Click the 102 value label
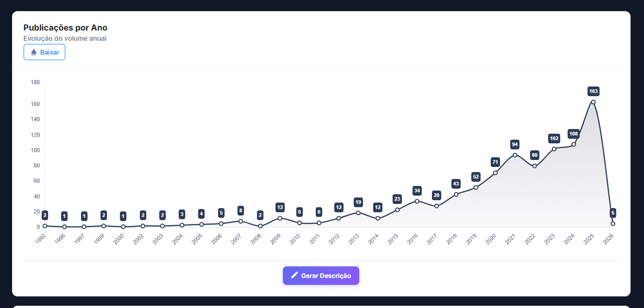 [x=554, y=138]
